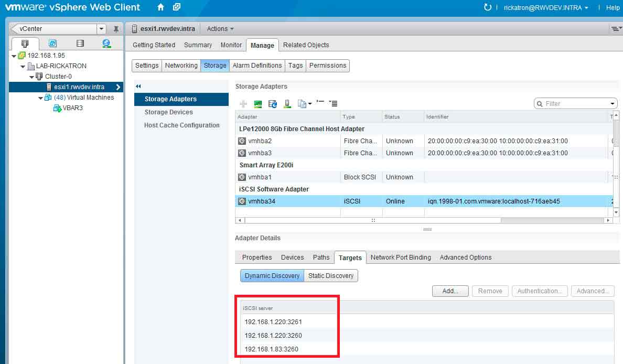Screen dimensions: 623x364
Task: Click VBAR3 virtual machine icon
Action: [x=57, y=108]
